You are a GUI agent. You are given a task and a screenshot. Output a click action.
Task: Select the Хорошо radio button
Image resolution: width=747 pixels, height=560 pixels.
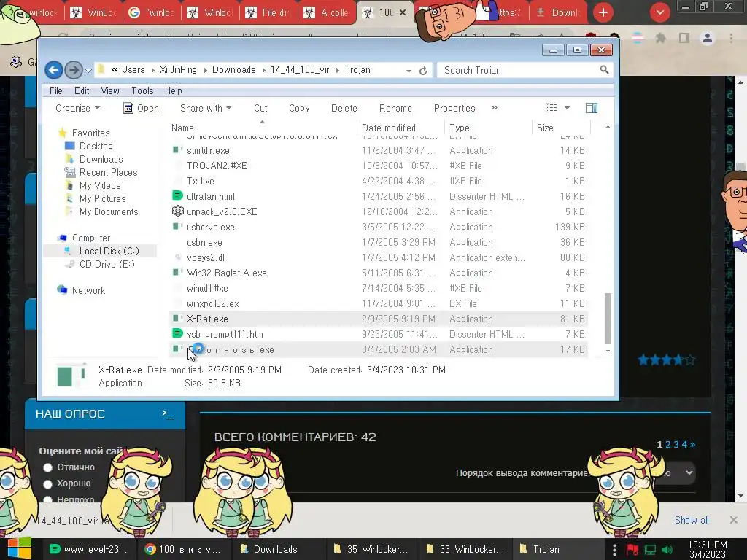pyautogui.click(x=47, y=484)
